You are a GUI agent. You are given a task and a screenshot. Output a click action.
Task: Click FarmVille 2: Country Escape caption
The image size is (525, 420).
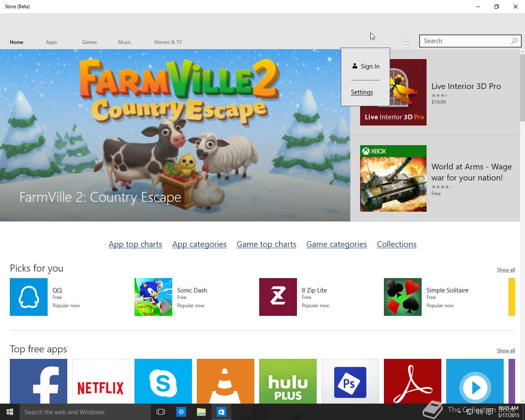tap(100, 197)
